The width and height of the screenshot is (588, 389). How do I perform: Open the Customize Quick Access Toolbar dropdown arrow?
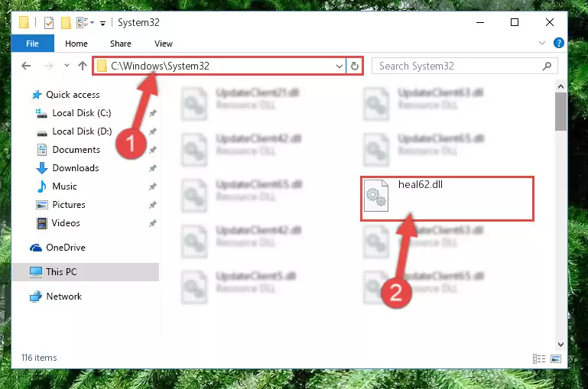point(102,23)
